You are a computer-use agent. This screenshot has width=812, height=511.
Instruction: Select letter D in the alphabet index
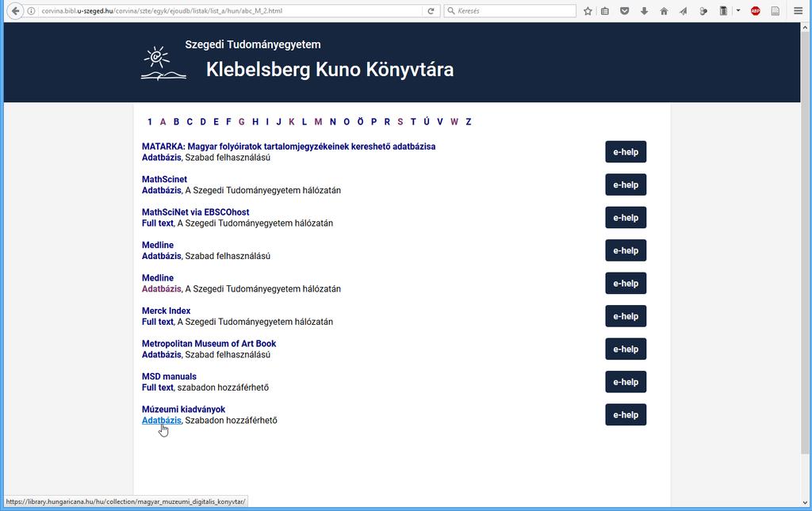tap(203, 122)
